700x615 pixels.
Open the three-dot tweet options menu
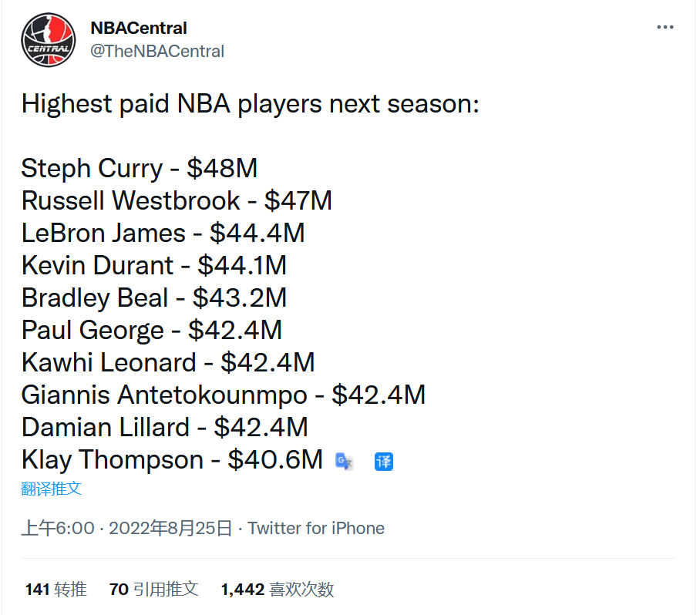click(665, 27)
